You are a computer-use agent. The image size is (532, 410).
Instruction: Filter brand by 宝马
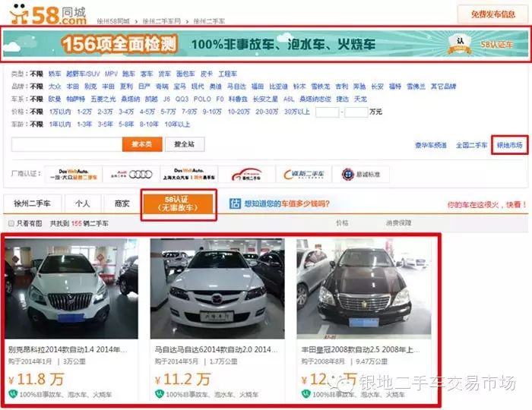179,87
